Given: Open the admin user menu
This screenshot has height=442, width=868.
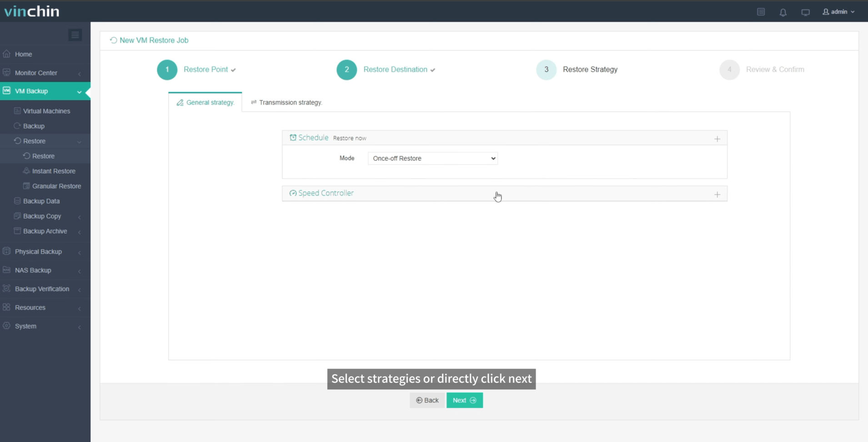Looking at the screenshot, I should tap(838, 12).
